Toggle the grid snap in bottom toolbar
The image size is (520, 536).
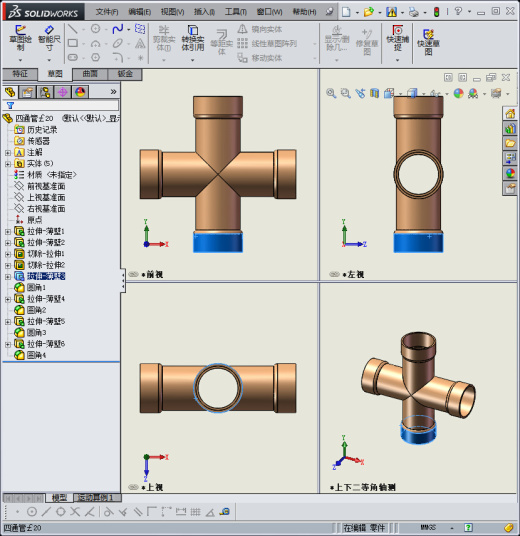(x=195, y=511)
